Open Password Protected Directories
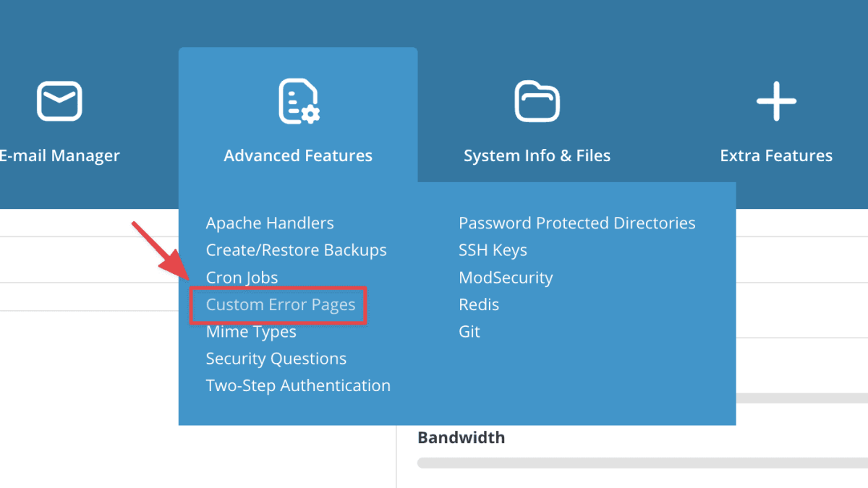 click(x=576, y=223)
